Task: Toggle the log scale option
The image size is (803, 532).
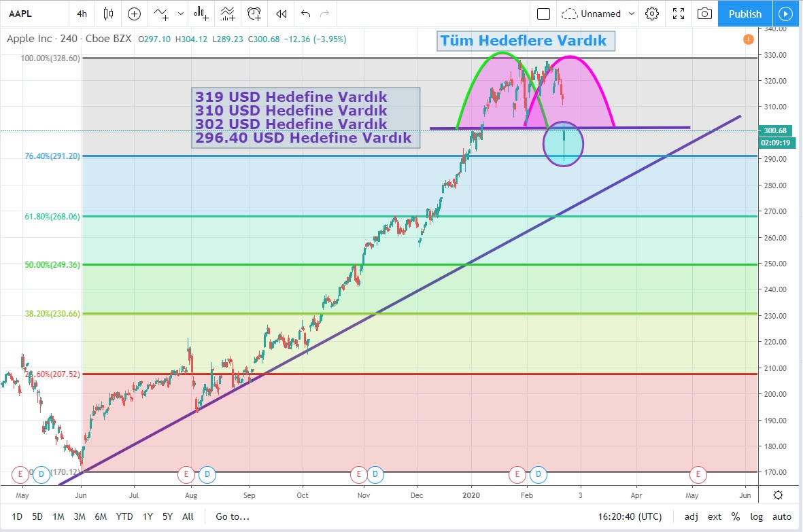Action: click(x=756, y=516)
